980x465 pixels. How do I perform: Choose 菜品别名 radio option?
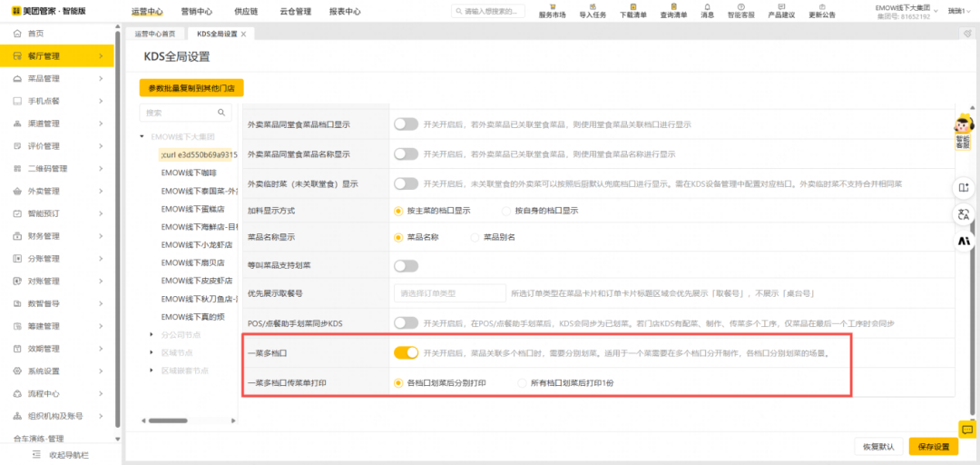pyautogui.click(x=475, y=238)
